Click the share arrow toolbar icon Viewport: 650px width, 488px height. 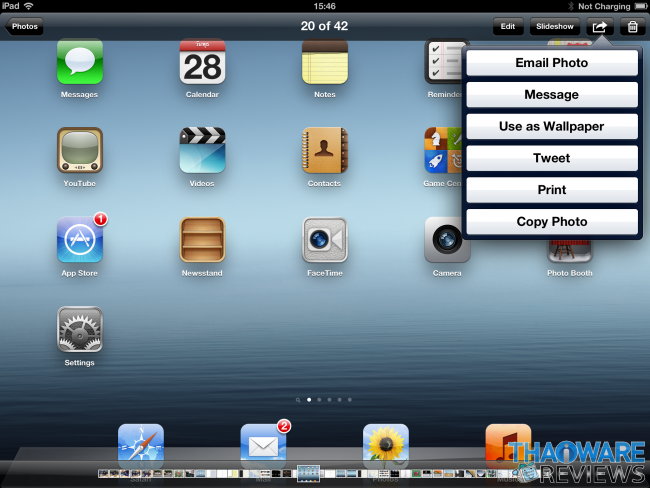(599, 27)
